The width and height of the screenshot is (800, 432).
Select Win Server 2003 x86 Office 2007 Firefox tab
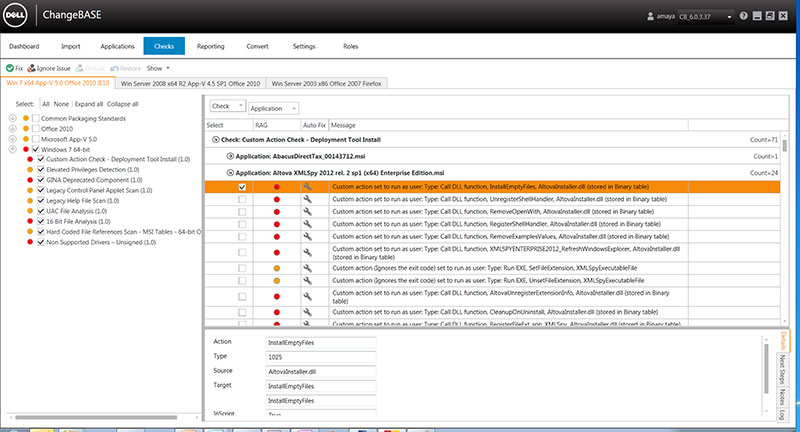tap(327, 84)
